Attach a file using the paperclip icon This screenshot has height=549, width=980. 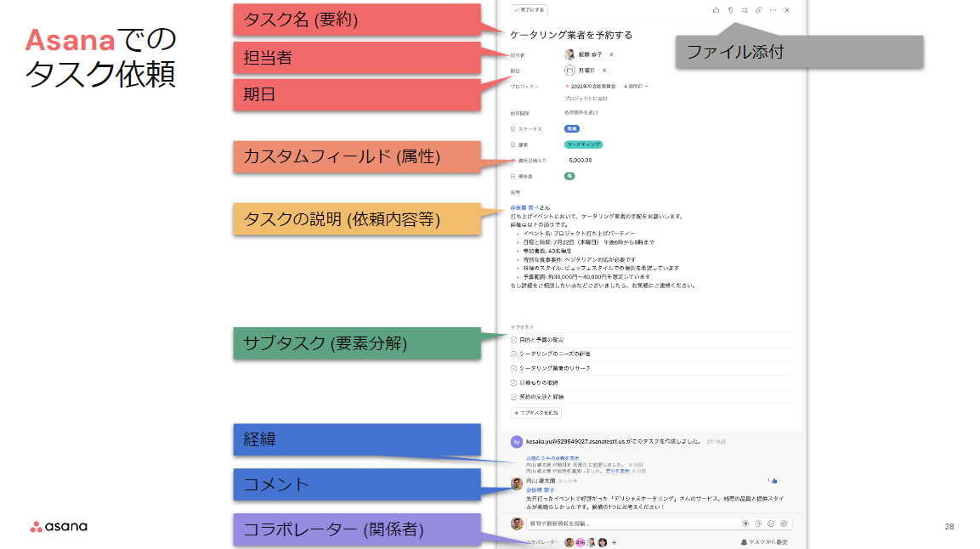pos(730,10)
